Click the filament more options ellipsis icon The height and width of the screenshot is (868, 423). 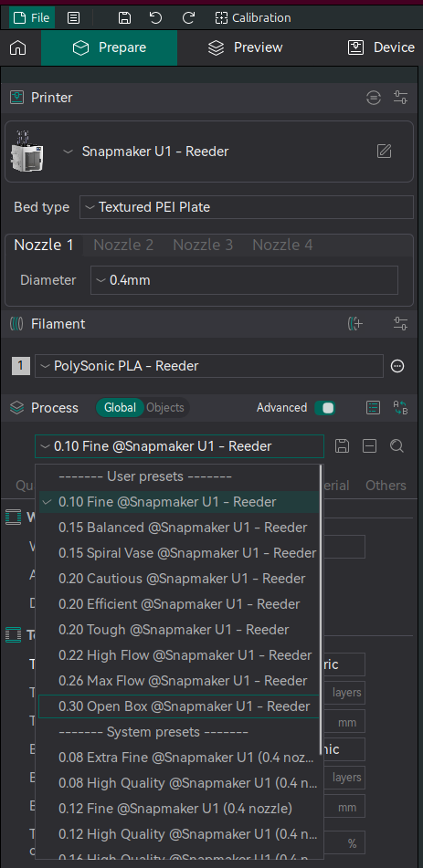[397, 366]
